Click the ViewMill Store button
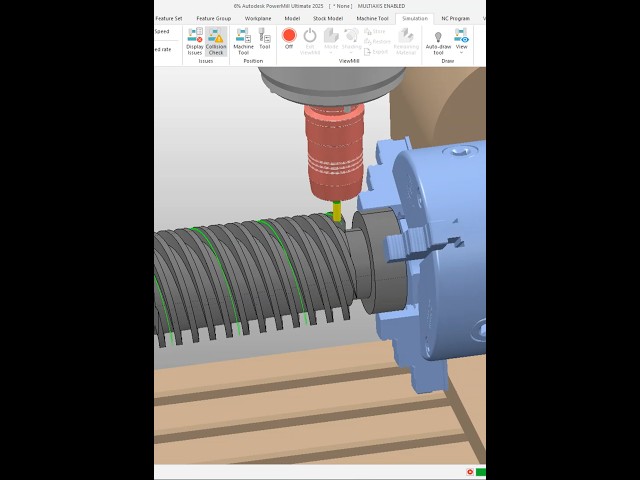This screenshot has height=480, width=640. 375,31
